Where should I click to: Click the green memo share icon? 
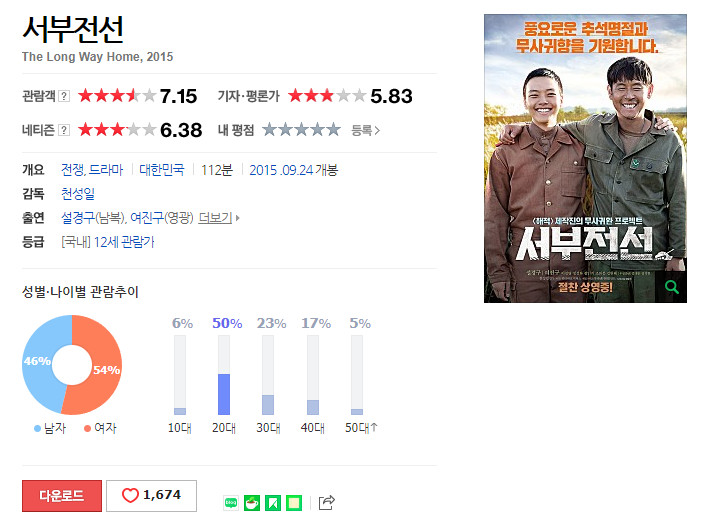[294, 503]
